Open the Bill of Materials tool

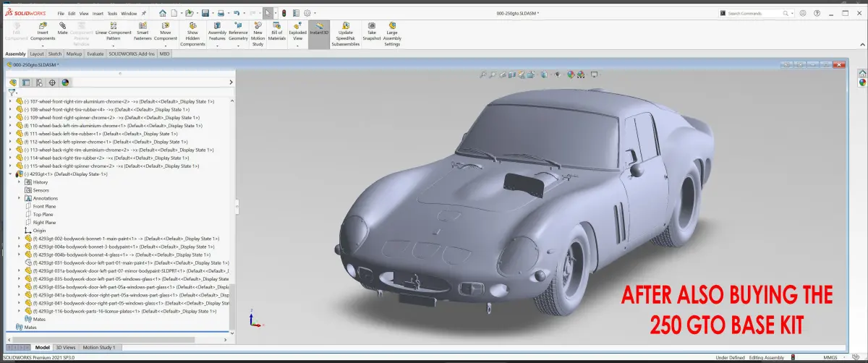[277, 31]
